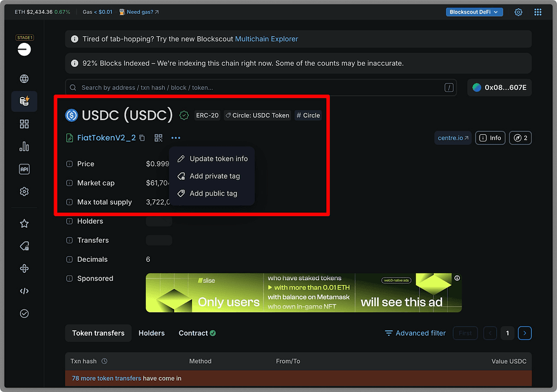This screenshot has height=392, width=557.
Task: Choose Add private tag menu item
Action: 212,176
